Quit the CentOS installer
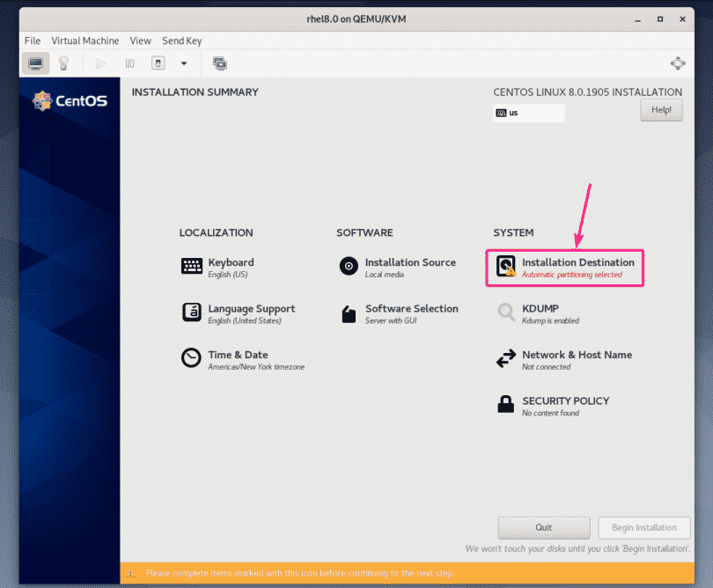 click(x=543, y=527)
